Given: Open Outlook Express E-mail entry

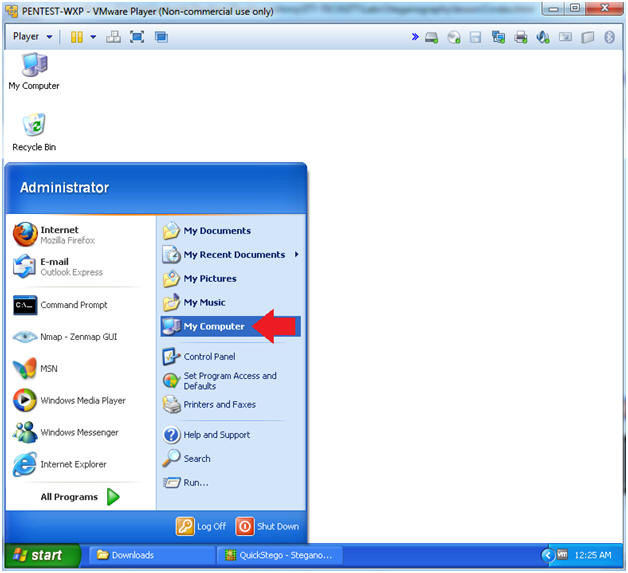Looking at the screenshot, I should click(78, 267).
